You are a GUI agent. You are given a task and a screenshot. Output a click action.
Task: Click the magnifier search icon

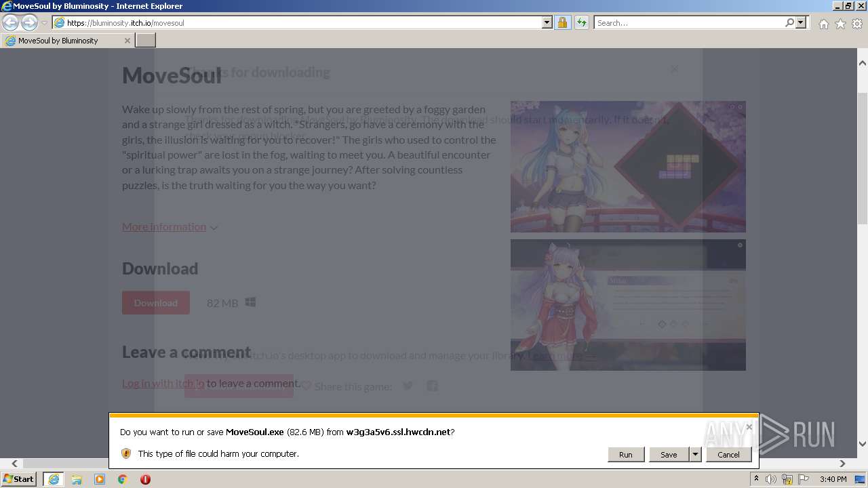click(789, 22)
